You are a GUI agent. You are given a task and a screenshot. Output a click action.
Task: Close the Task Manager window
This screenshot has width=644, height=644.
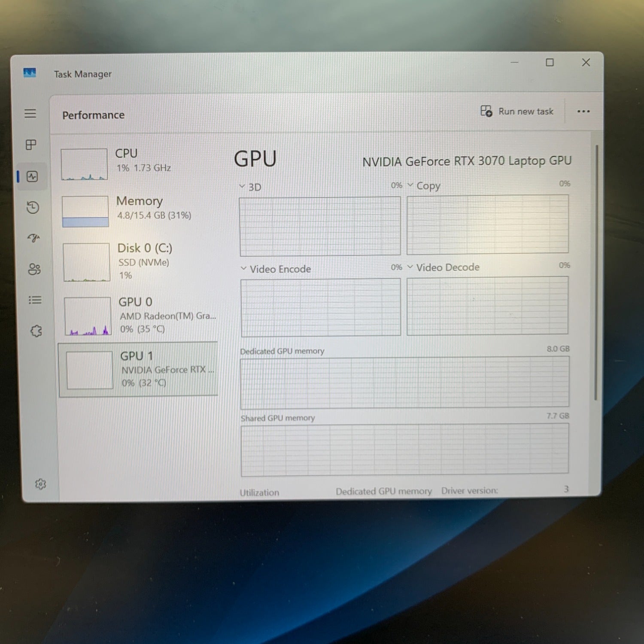(586, 62)
